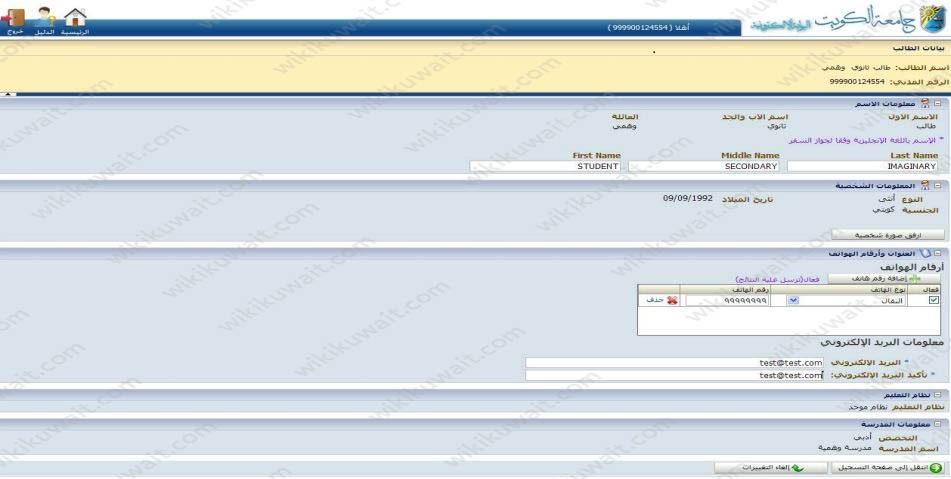Click the personal information section person icon
Image resolution: width=951 pixels, height=479 pixels.
coord(925,185)
